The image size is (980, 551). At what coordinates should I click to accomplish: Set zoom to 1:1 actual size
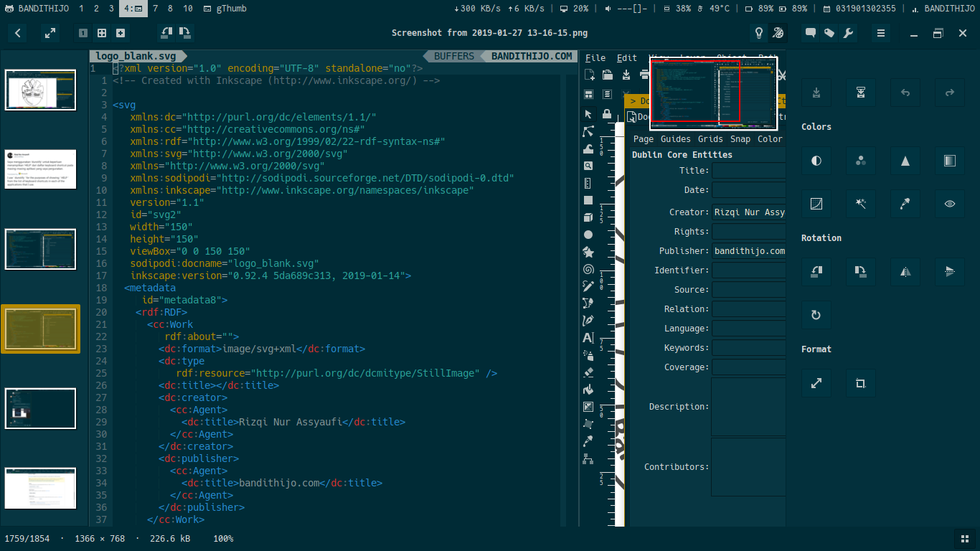coord(83,33)
